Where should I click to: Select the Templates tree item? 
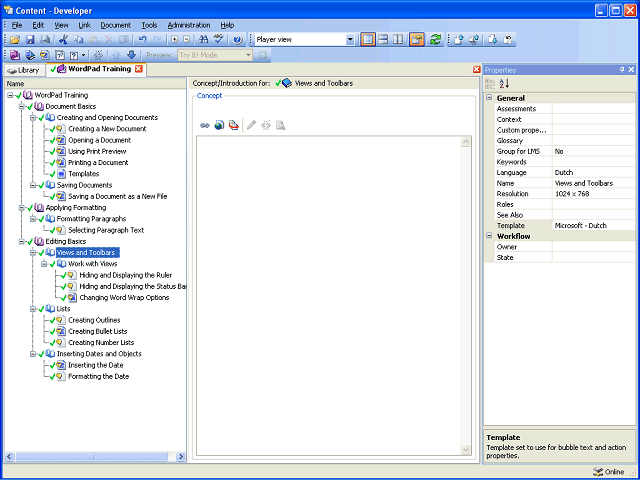pyautogui.click(x=84, y=174)
